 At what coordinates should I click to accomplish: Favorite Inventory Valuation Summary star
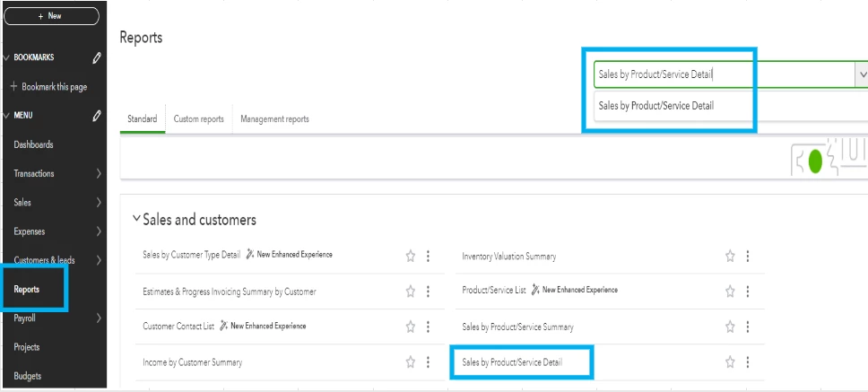(730, 256)
